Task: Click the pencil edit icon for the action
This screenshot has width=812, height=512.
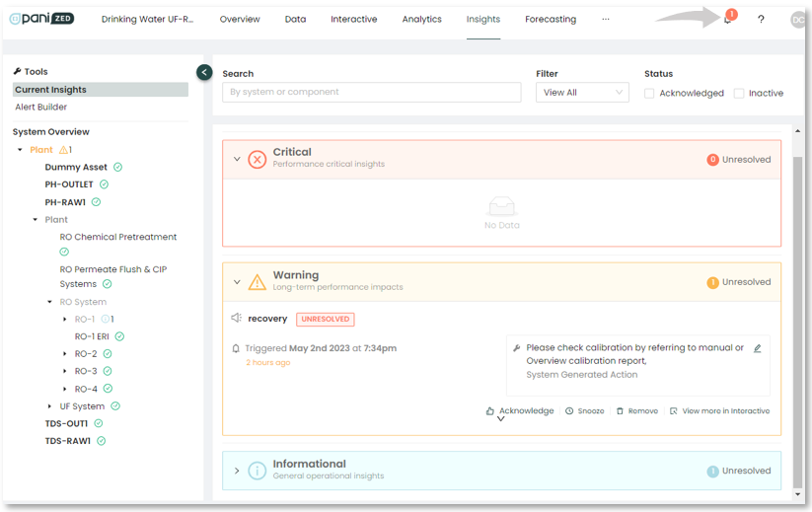Action: [758, 348]
